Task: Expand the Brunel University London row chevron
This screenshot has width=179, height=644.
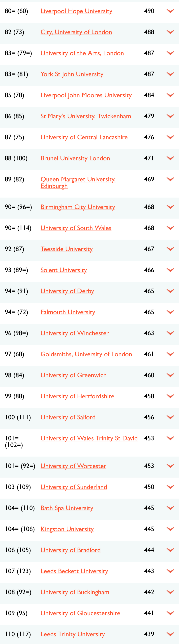Action: tap(170, 158)
